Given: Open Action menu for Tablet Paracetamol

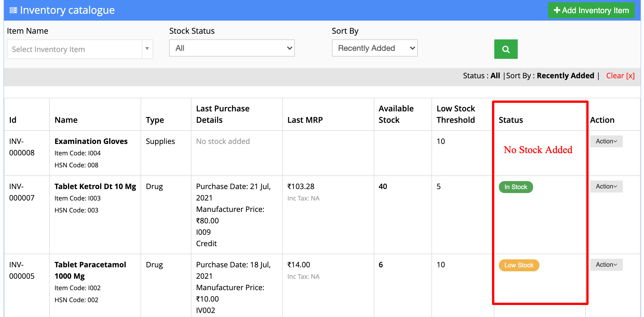Looking at the screenshot, I should coord(606,265).
